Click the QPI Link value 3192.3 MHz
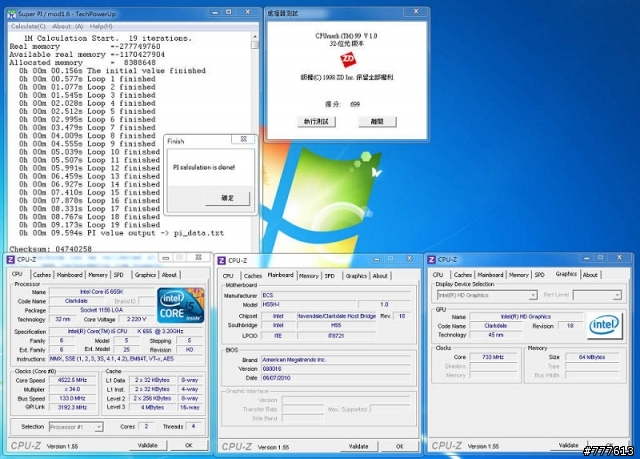The height and width of the screenshot is (459, 640). point(72,407)
